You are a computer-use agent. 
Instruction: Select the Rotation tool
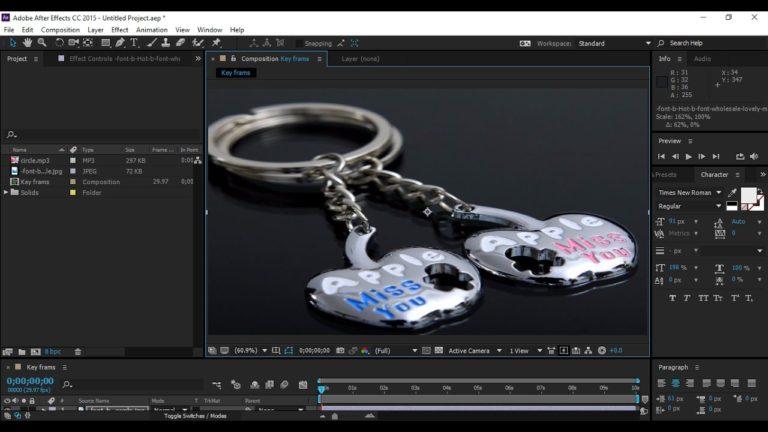pos(59,43)
